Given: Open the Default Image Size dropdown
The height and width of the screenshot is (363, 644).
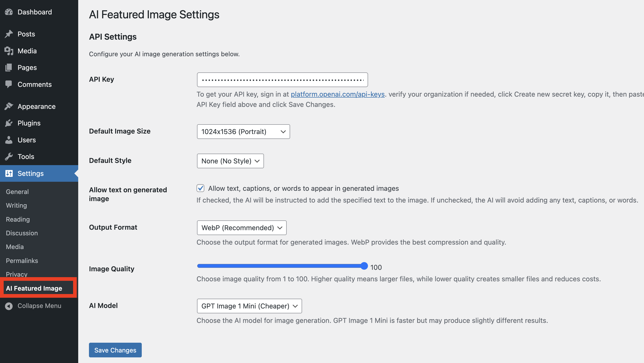Looking at the screenshot, I should [243, 132].
